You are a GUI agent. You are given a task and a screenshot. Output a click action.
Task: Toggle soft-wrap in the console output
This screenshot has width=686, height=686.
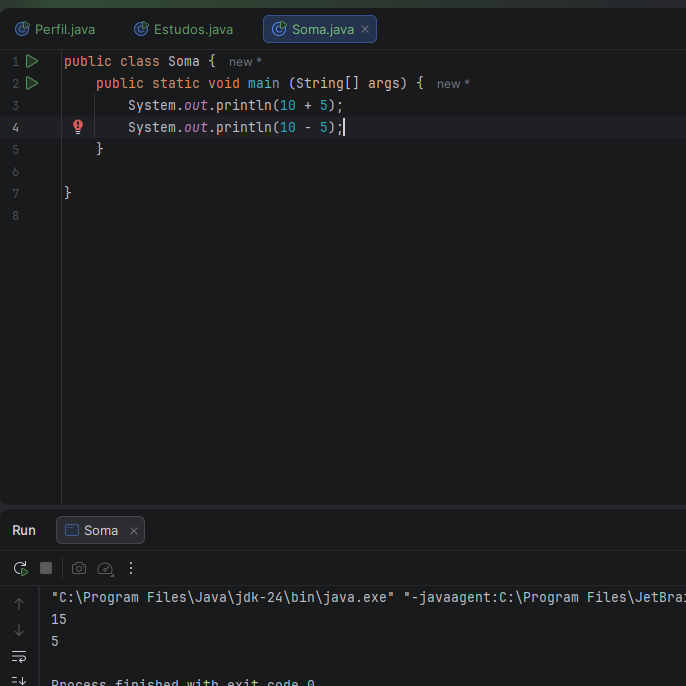[x=19, y=656]
